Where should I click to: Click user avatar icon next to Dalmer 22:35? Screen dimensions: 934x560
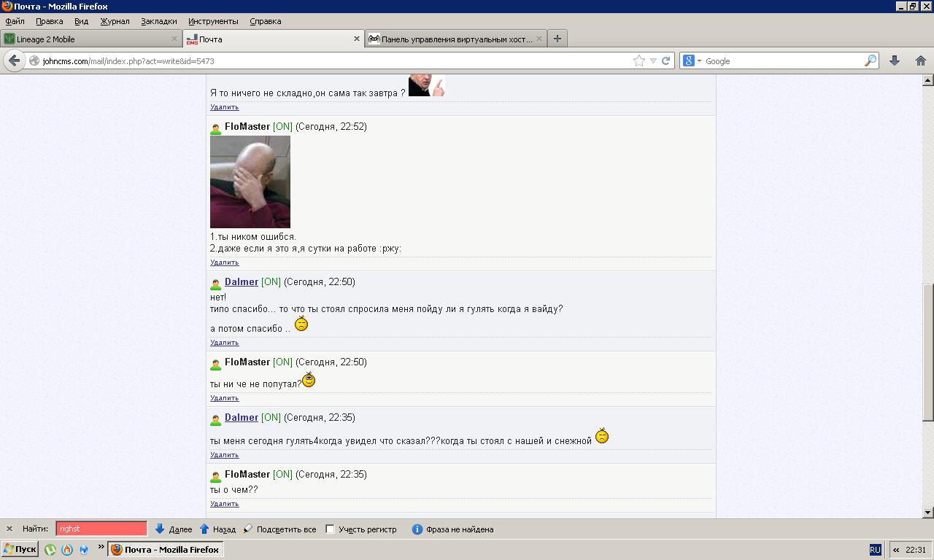216,419
